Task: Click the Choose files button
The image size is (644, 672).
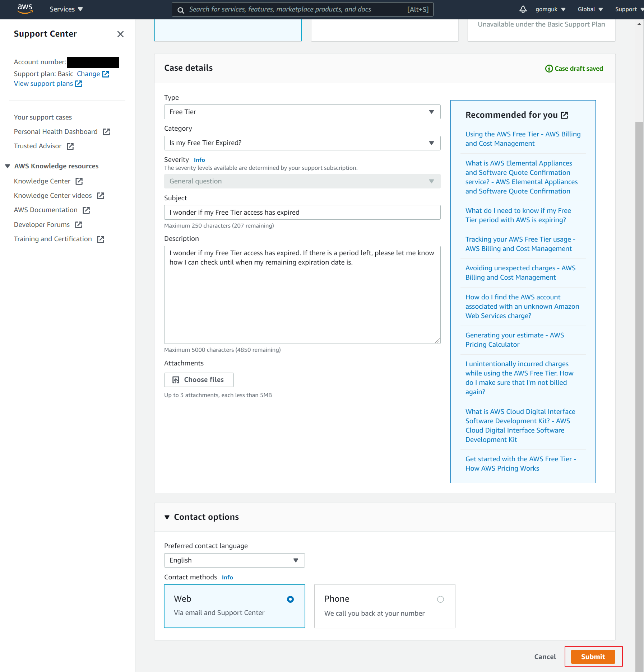Action: point(199,380)
